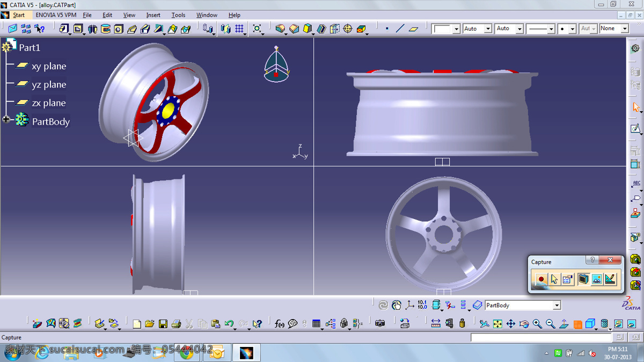
Task: Click the Zoom Out magnifier icon
Action: (x=551, y=324)
